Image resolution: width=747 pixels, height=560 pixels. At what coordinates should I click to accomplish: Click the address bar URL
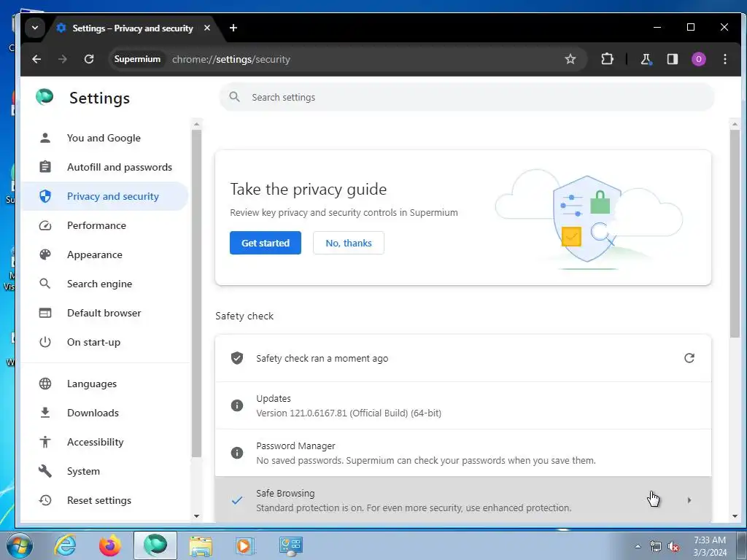point(231,59)
